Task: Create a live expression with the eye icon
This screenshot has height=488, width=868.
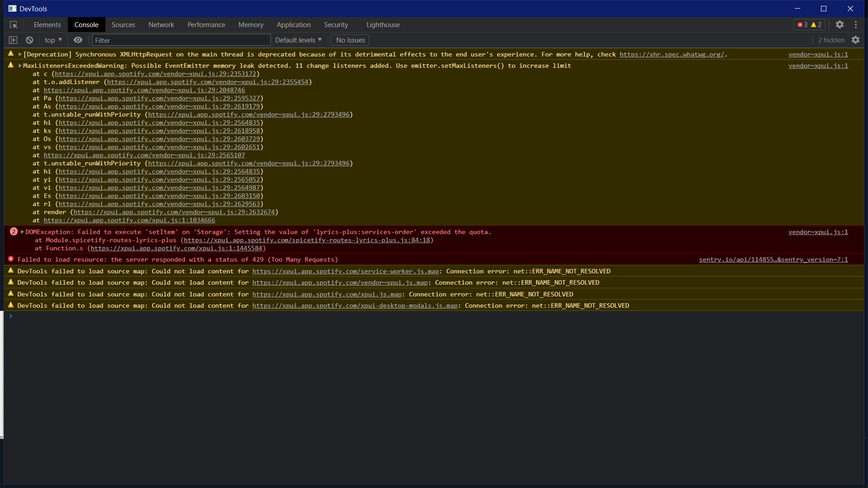Action: click(78, 40)
